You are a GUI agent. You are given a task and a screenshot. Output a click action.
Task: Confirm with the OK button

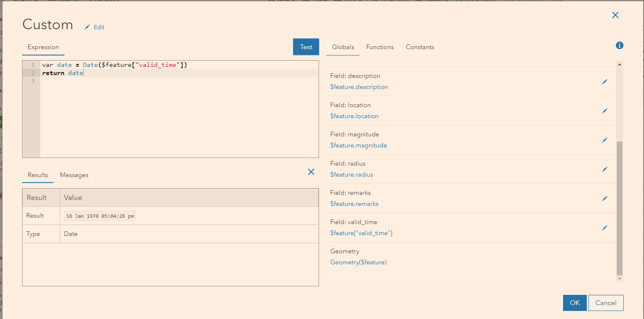[575, 302]
